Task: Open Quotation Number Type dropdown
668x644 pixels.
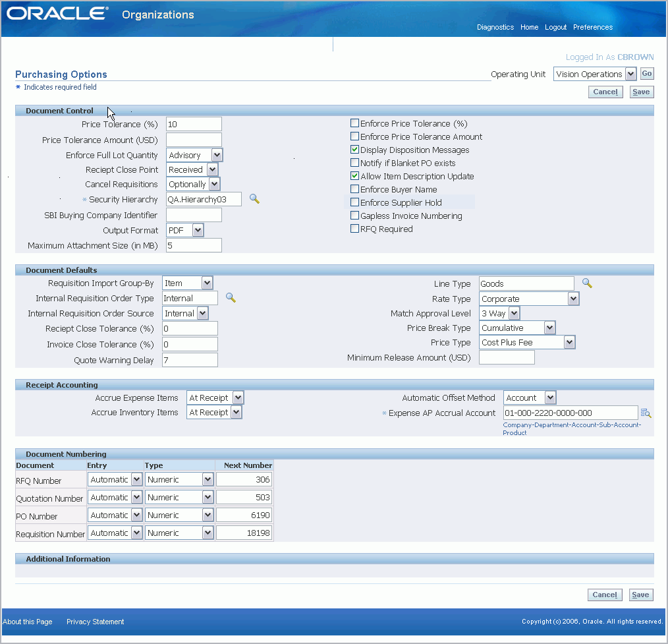Action: (x=179, y=498)
